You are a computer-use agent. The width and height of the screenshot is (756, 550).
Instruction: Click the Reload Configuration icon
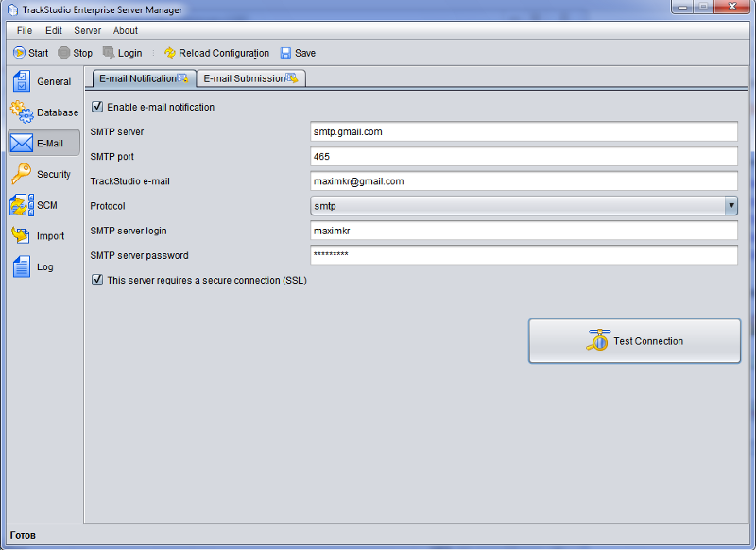click(170, 53)
